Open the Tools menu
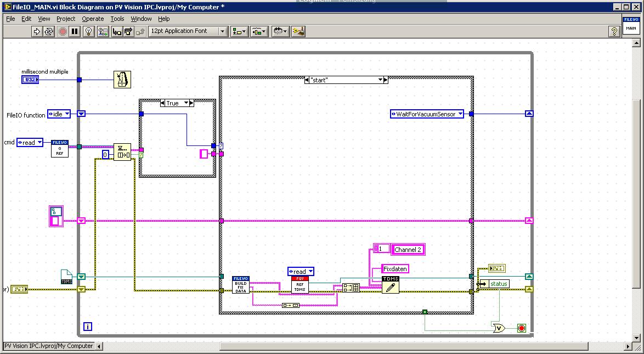The image size is (644, 354). pos(117,19)
